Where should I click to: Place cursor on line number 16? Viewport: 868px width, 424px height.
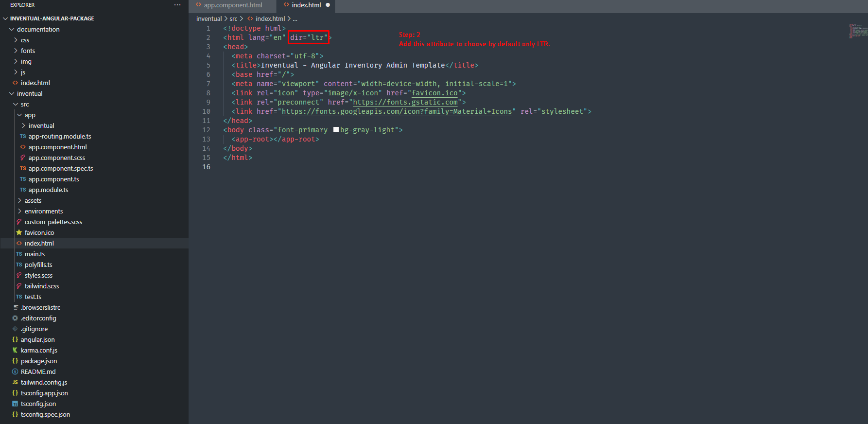coord(207,167)
